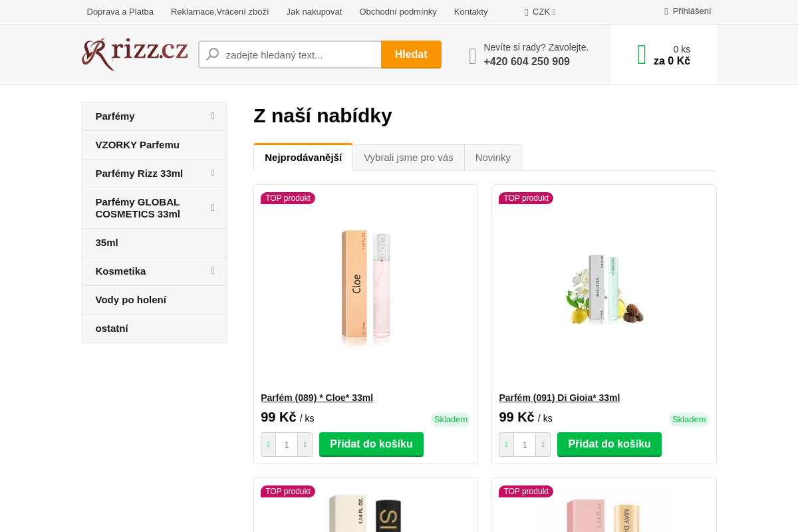The width and height of the screenshot is (798, 532).
Task: Add Cloe perfume to the cart
Action: [371, 444]
